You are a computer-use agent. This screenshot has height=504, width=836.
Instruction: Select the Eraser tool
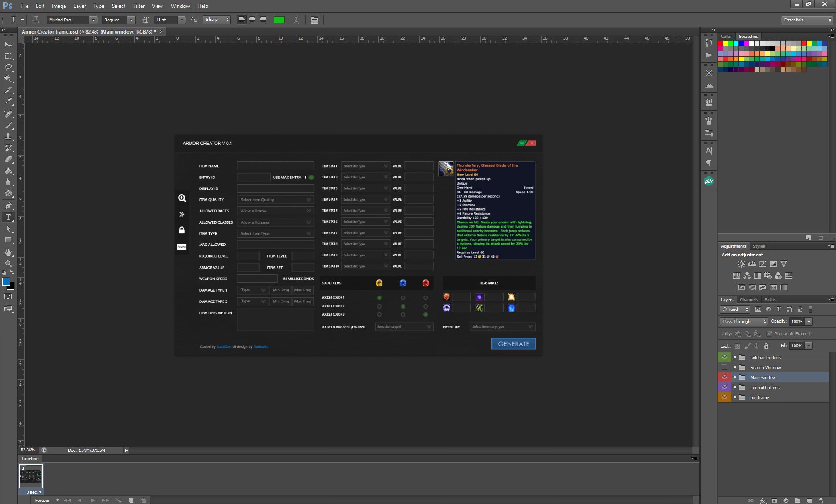[x=8, y=159]
